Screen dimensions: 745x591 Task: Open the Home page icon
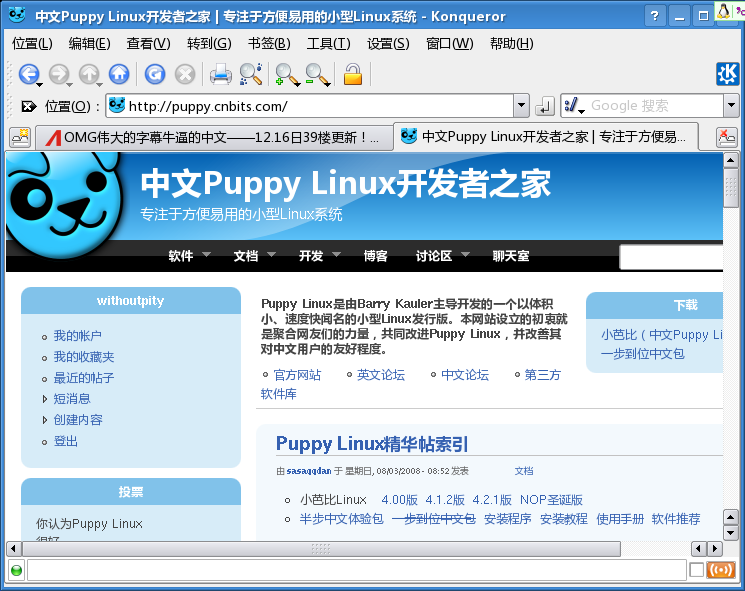click(119, 74)
